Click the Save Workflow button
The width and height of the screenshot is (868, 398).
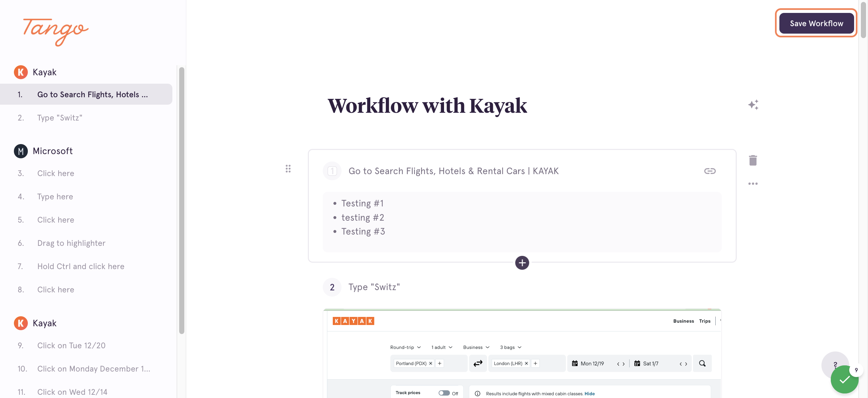tap(816, 23)
